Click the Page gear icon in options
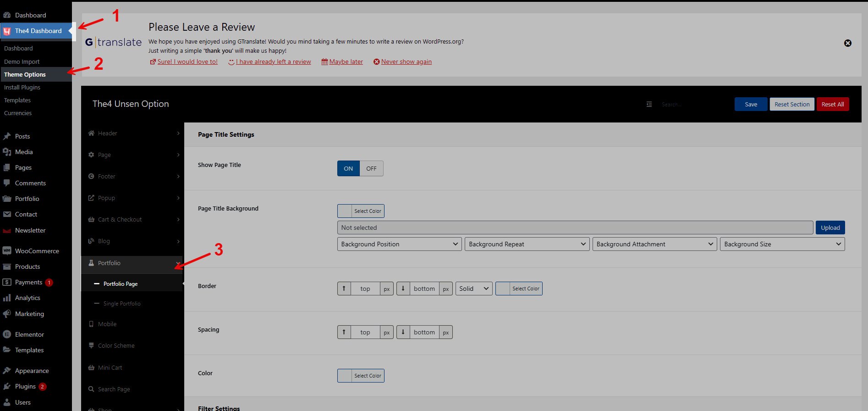This screenshot has height=411, width=868. 91,155
